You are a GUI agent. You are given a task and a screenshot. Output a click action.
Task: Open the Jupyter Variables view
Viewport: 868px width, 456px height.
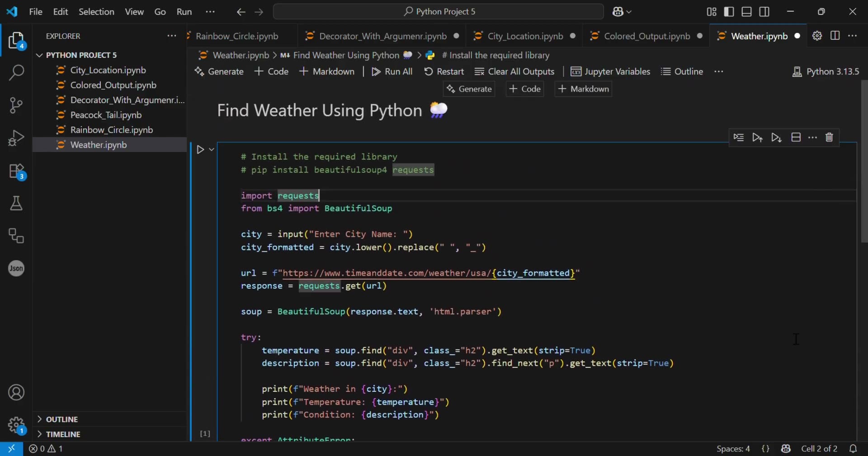(610, 71)
